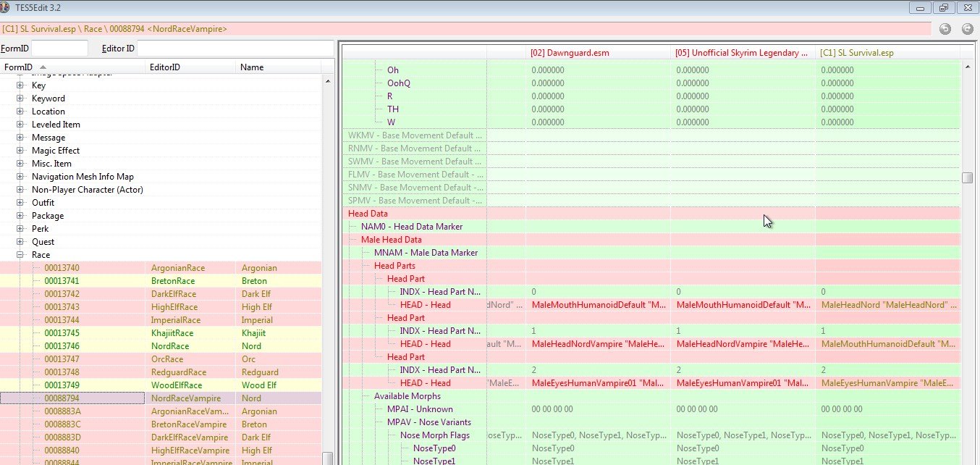
Task: Expand the Non-Player Character (Actor) node
Action: 20,190
